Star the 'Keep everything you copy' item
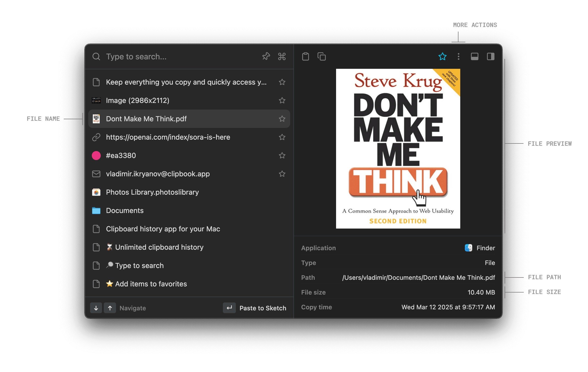The width and height of the screenshot is (588, 372). click(x=282, y=82)
